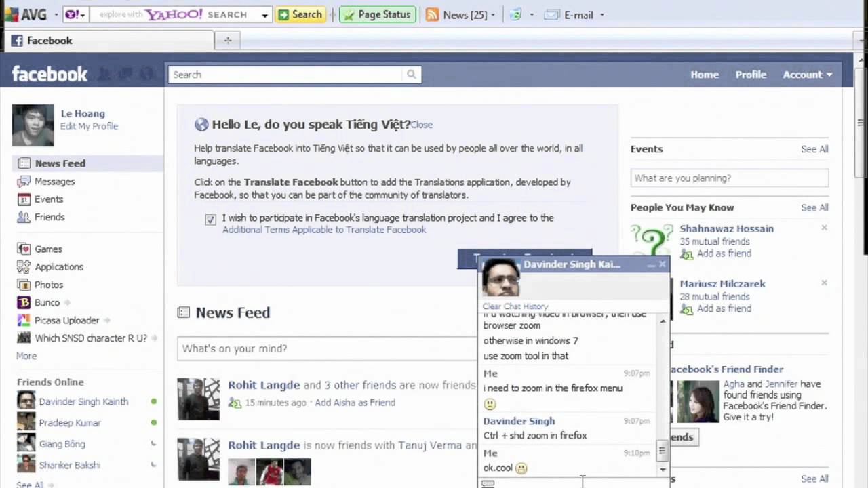868x488 pixels.
Task: Close the Tiếng Việt translation prompt
Action: coord(421,125)
